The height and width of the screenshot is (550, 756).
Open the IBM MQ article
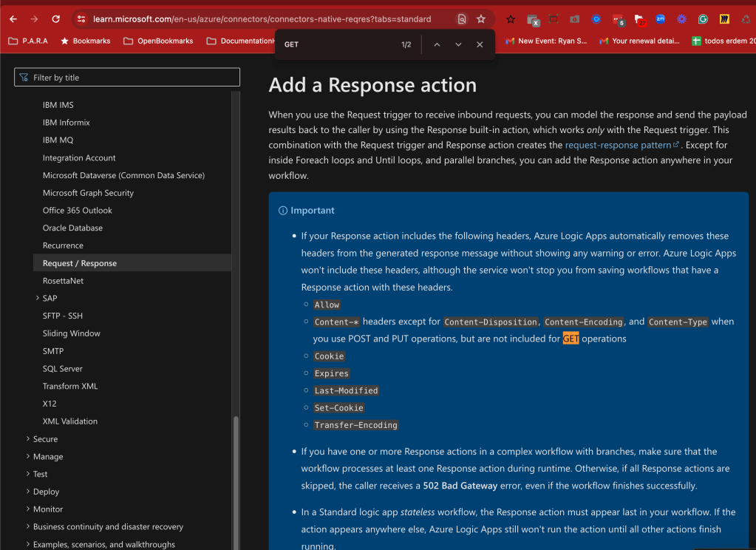point(58,140)
